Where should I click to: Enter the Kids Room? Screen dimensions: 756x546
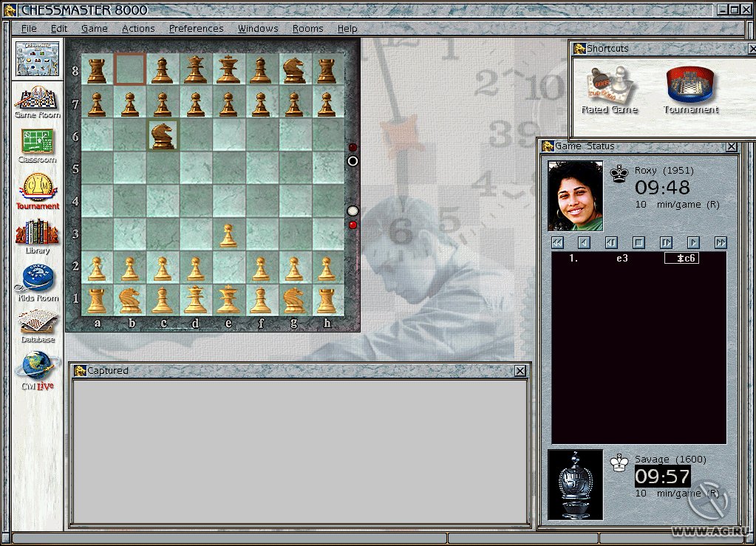point(37,280)
